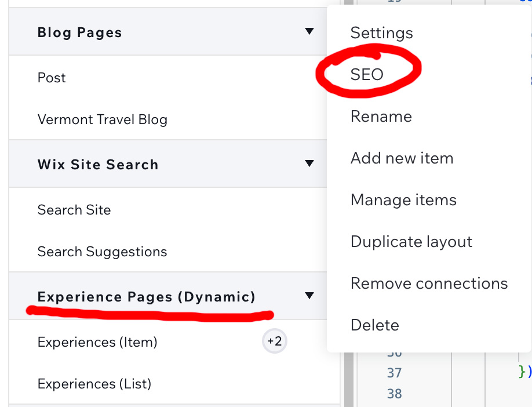Click Add new item menu option
This screenshot has height=407, width=532.
coord(402,158)
